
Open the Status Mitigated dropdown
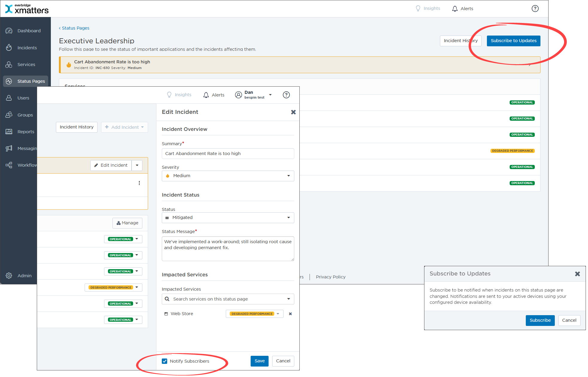(x=228, y=218)
